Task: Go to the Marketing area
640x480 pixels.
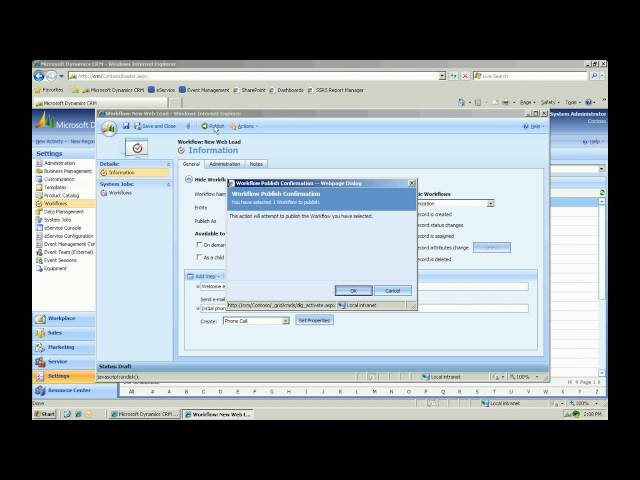Action: point(64,347)
